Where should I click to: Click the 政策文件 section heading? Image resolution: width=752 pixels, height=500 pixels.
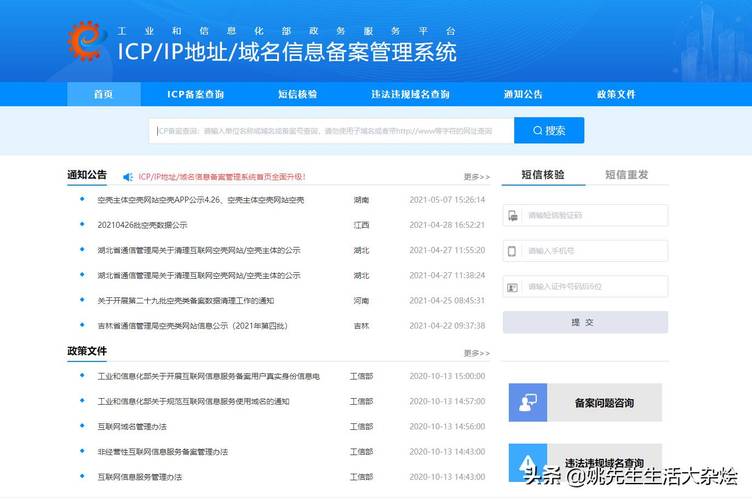[87, 351]
